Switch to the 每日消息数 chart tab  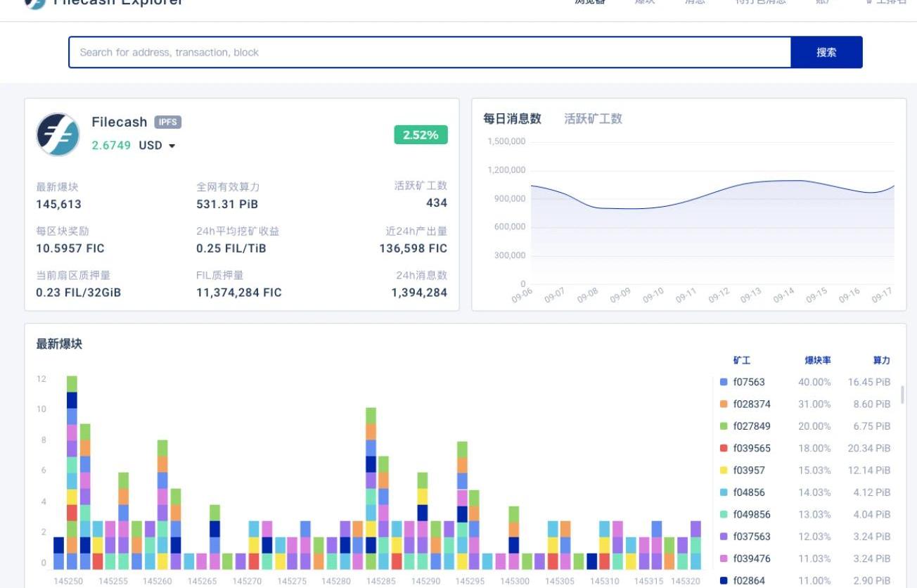coord(512,119)
